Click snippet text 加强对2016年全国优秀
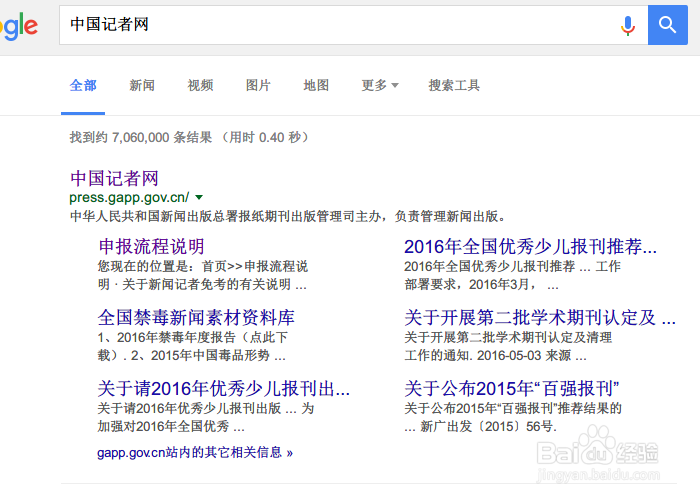Image resolution: width=700 pixels, height=500 pixels. [x=163, y=426]
